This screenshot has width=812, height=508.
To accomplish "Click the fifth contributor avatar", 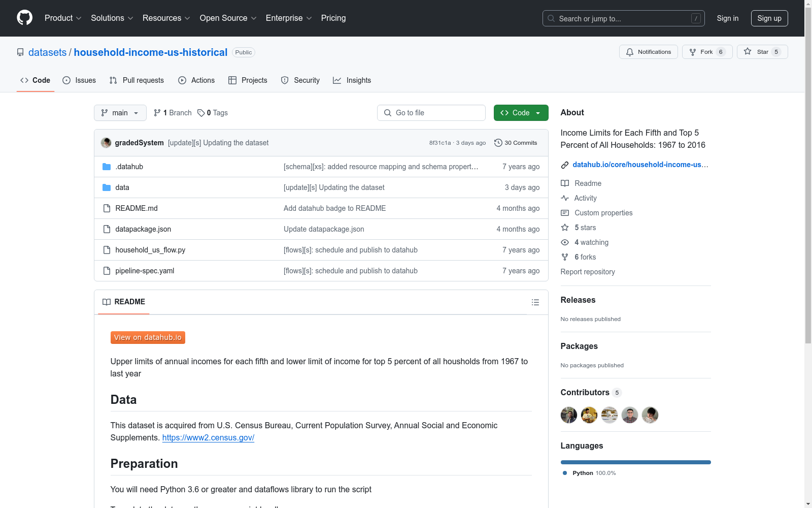I will tap(650, 415).
